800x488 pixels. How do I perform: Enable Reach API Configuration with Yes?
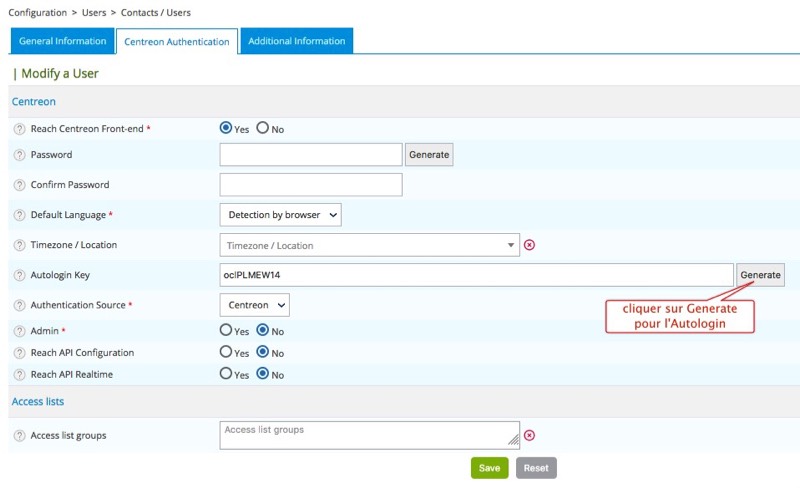click(x=226, y=352)
